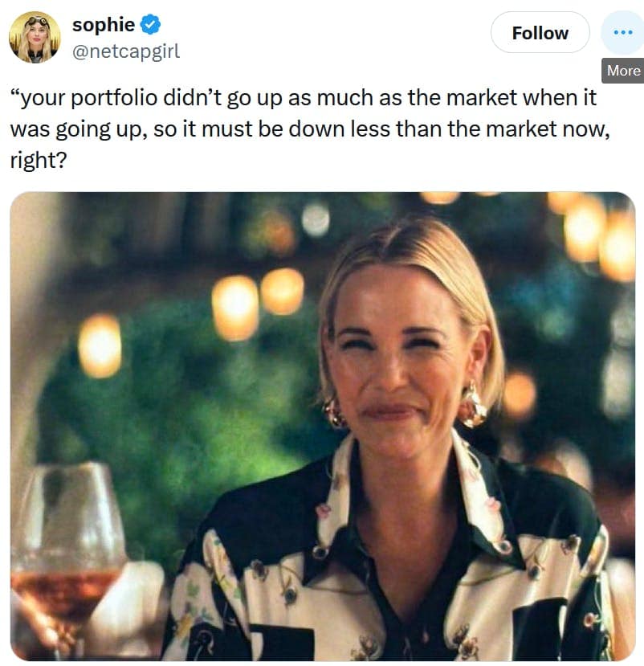Follow the @netcapgirl account
The image size is (644, 666).
pyautogui.click(x=540, y=33)
